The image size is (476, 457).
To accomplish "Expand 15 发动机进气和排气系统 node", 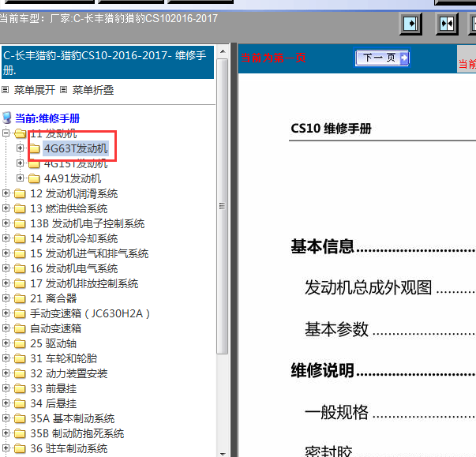I will [x=6, y=253].
